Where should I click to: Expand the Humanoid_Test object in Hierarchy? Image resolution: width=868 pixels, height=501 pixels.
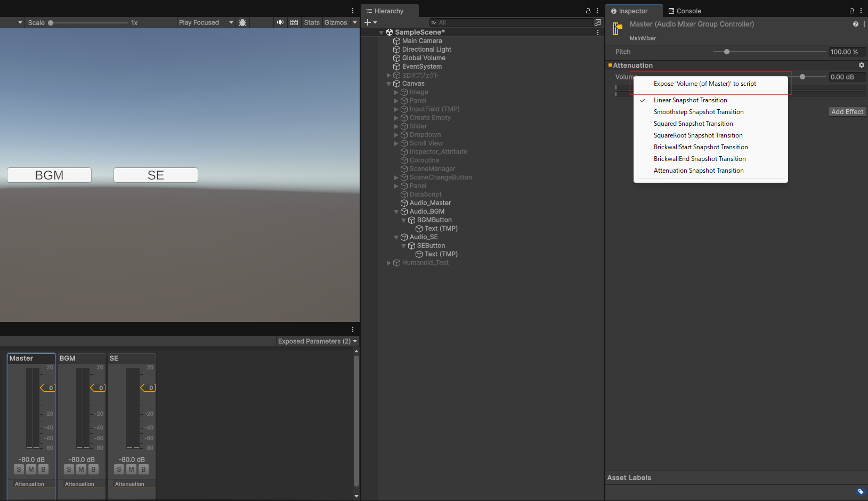point(388,263)
